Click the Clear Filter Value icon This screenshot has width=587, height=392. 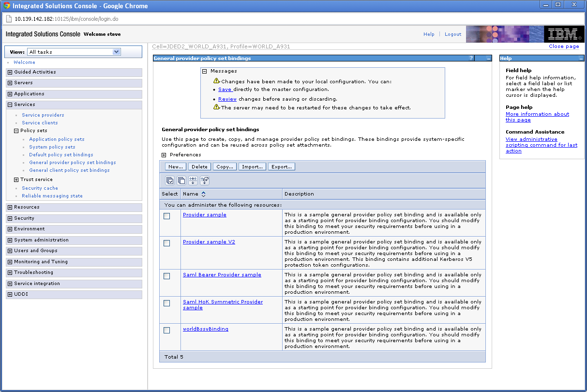coord(204,181)
